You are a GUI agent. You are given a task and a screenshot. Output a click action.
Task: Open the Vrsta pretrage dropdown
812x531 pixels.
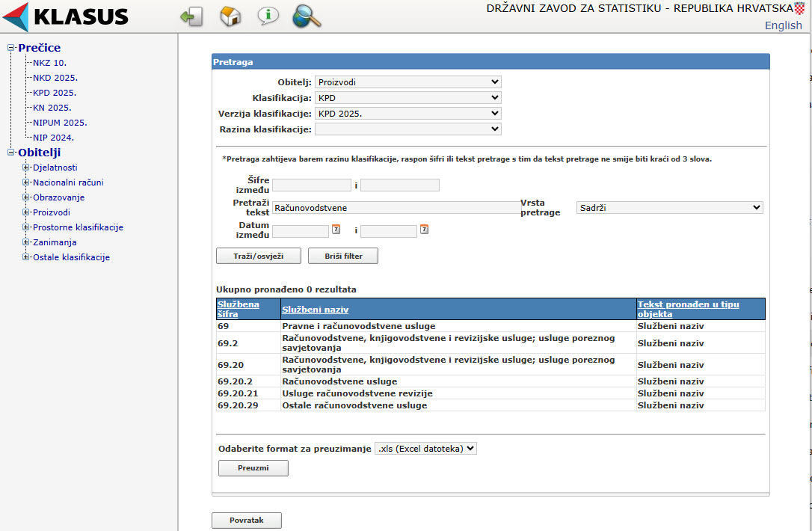(669, 208)
